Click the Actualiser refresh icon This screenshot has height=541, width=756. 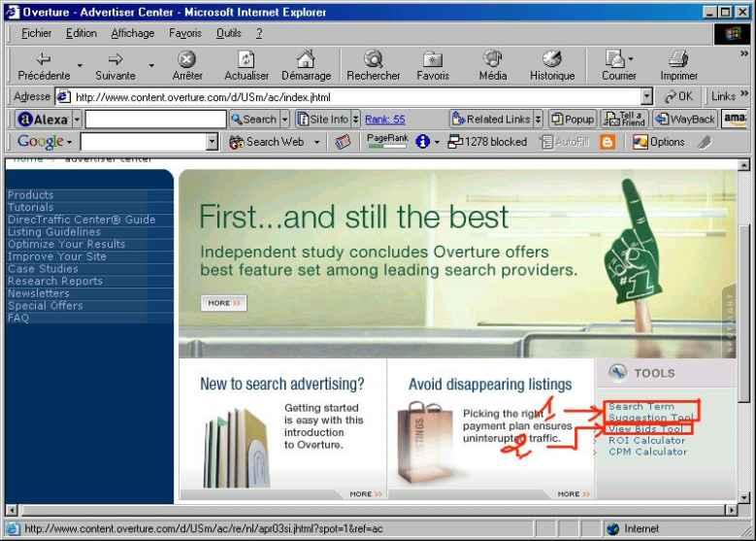tap(247, 60)
